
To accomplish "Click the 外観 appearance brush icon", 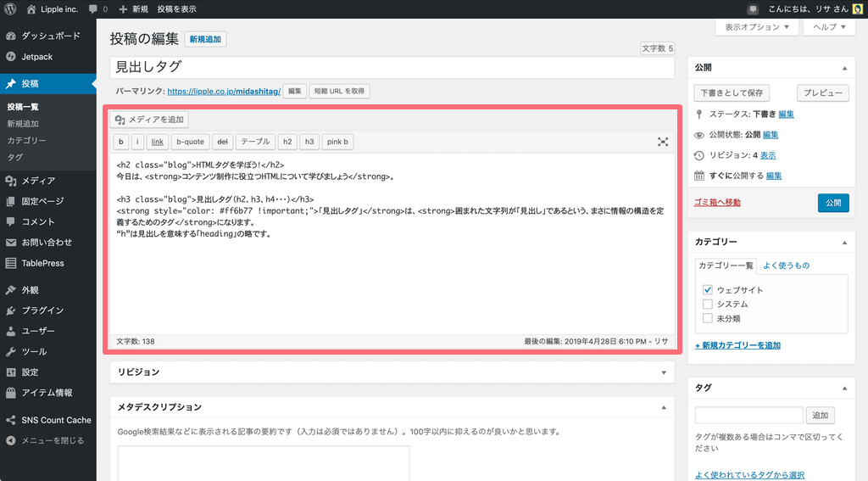I will [x=10, y=290].
